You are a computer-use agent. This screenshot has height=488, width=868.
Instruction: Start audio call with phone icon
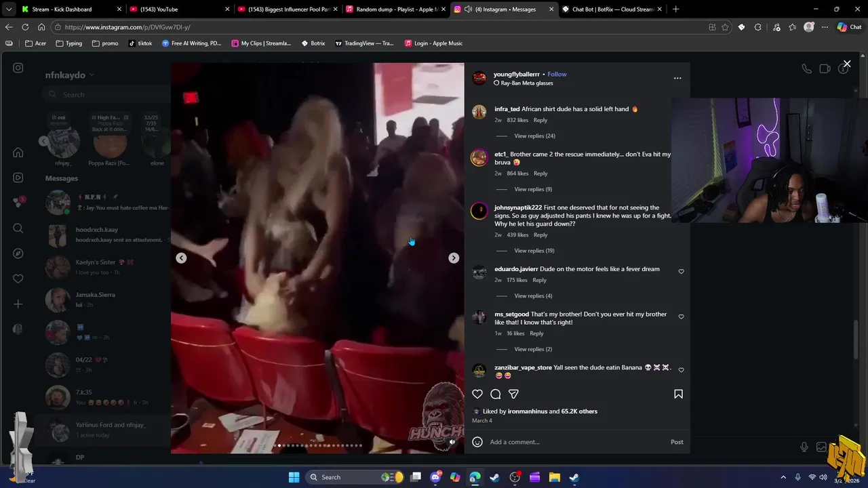[x=806, y=68]
